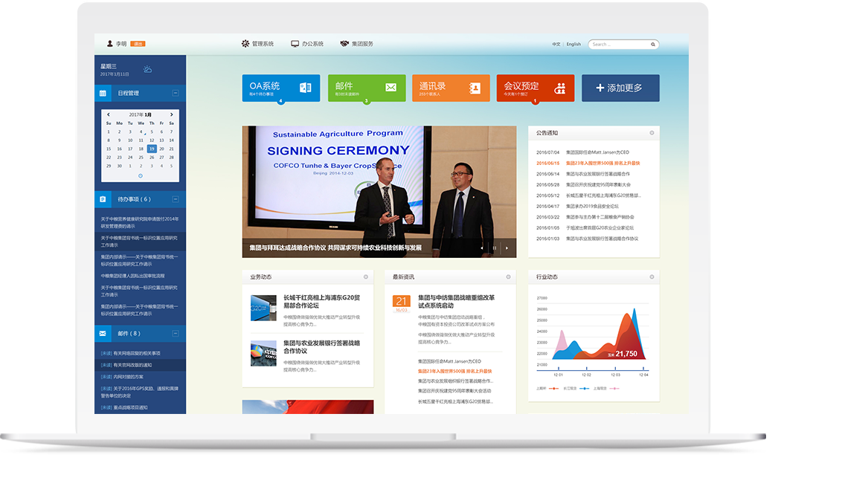Open the green 邮件 mail tile
Screen dimensions: 868x495
(366, 88)
